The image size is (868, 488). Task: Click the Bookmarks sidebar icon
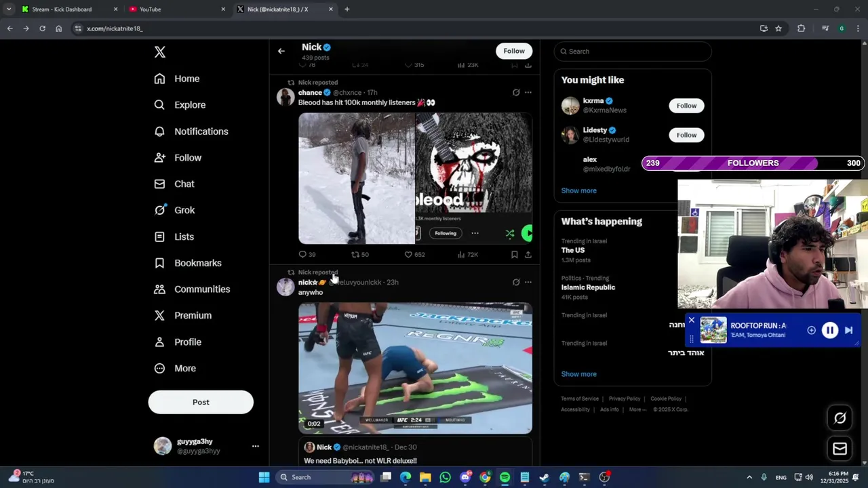[159, 263]
